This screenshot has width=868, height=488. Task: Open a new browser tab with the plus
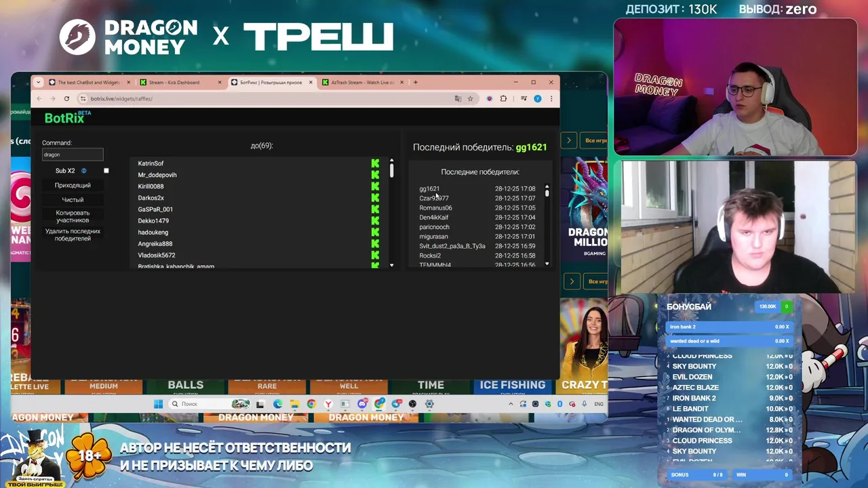click(416, 82)
